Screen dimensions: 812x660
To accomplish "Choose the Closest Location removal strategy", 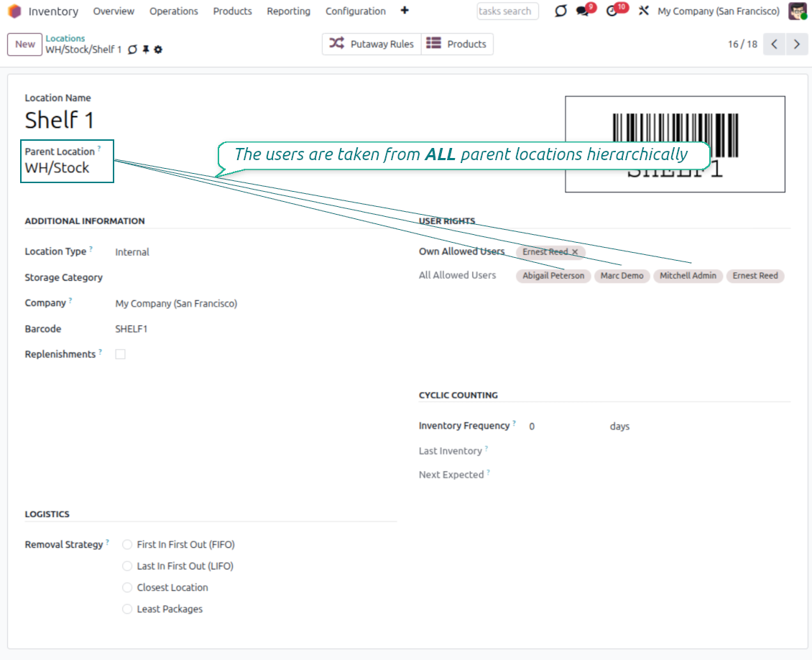I will click(x=127, y=587).
